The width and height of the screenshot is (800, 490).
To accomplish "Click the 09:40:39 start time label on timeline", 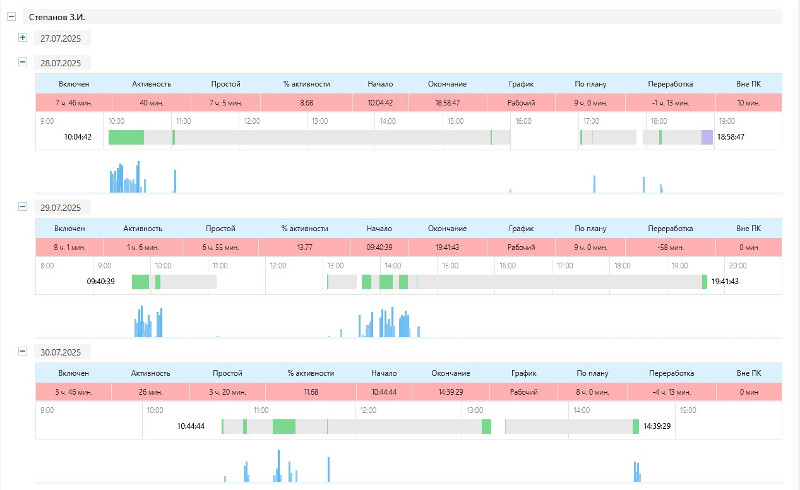I will tap(101, 282).
